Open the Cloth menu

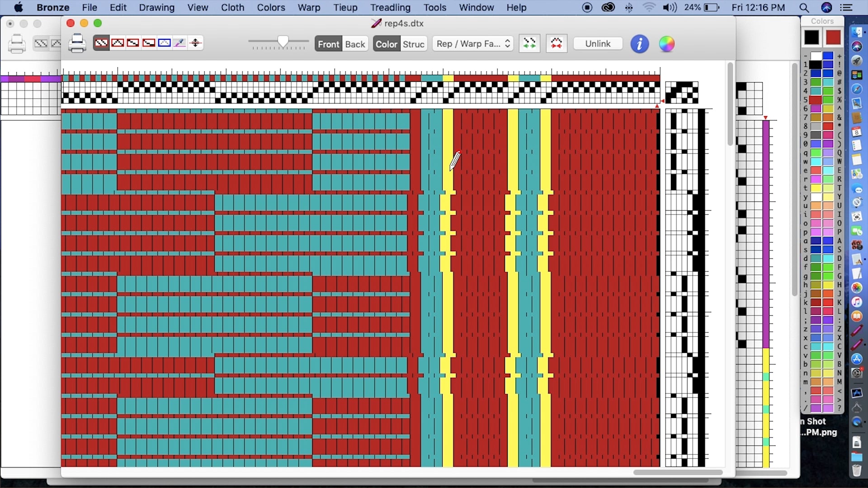pos(232,8)
